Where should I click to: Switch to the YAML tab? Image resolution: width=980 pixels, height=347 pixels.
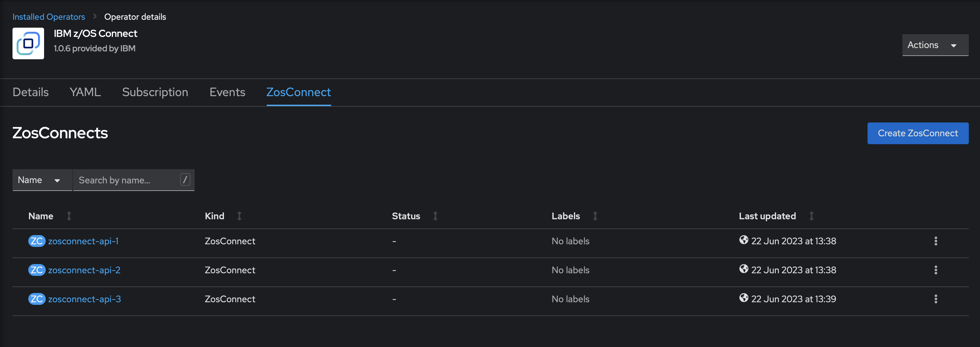[x=85, y=92]
